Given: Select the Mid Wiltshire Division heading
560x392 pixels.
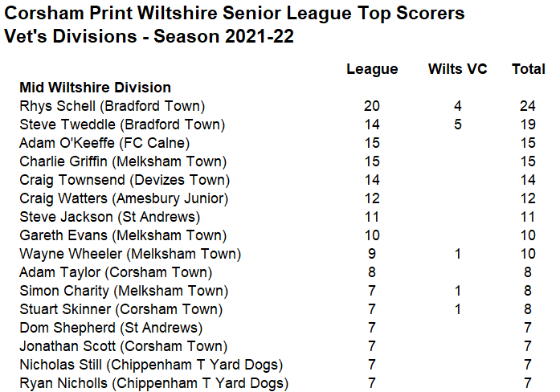Looking at the screenshot, I should click(95, 88).
